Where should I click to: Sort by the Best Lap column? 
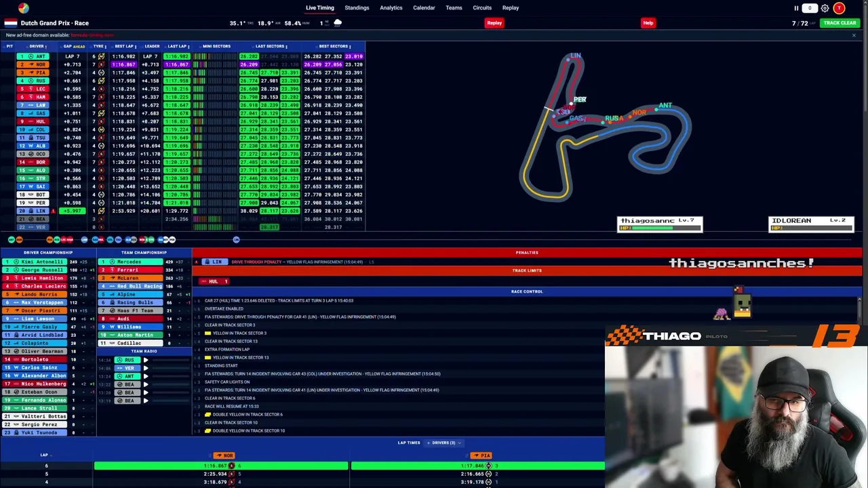point(125,46)
